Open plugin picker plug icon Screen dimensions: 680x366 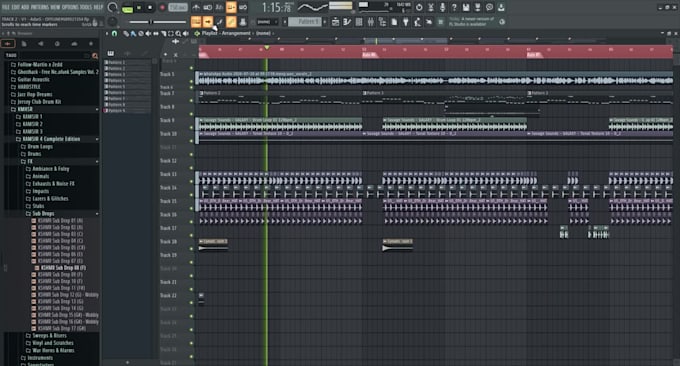[405, 22]
